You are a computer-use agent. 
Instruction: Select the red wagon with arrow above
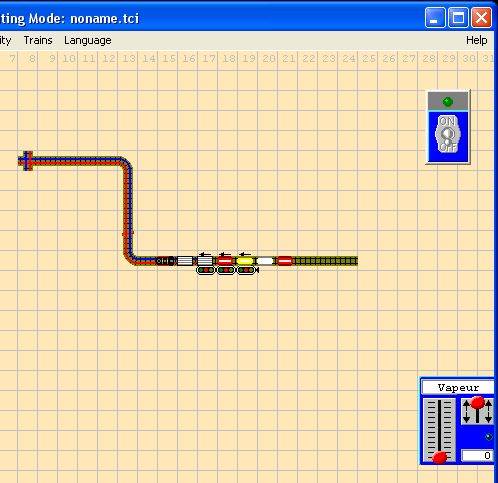click(x=225, y=261)
